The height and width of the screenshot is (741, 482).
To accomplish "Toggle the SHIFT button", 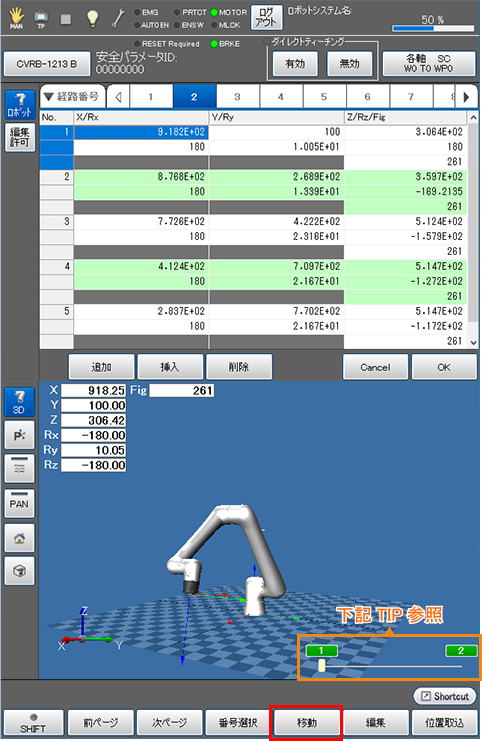I will pyautogui.click(x=33, y=723).
